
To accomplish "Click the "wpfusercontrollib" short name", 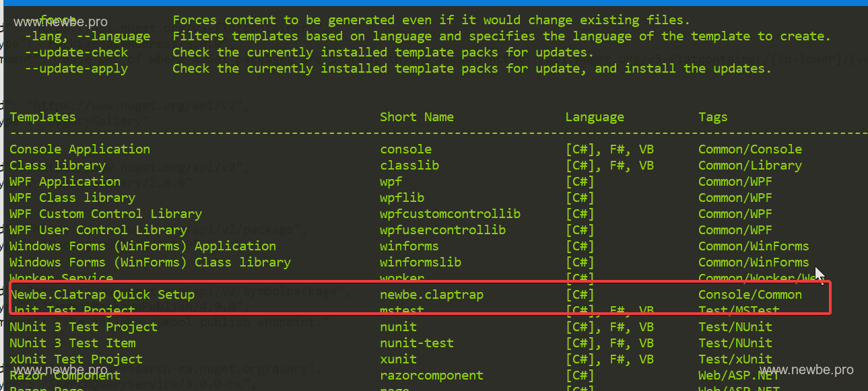I will (442, 230).
